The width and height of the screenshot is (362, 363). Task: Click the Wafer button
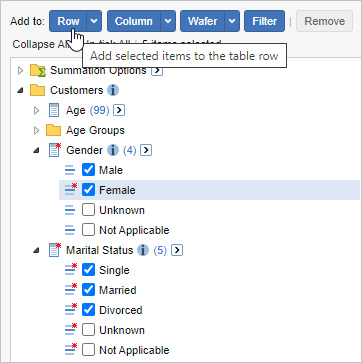(202, 21)
